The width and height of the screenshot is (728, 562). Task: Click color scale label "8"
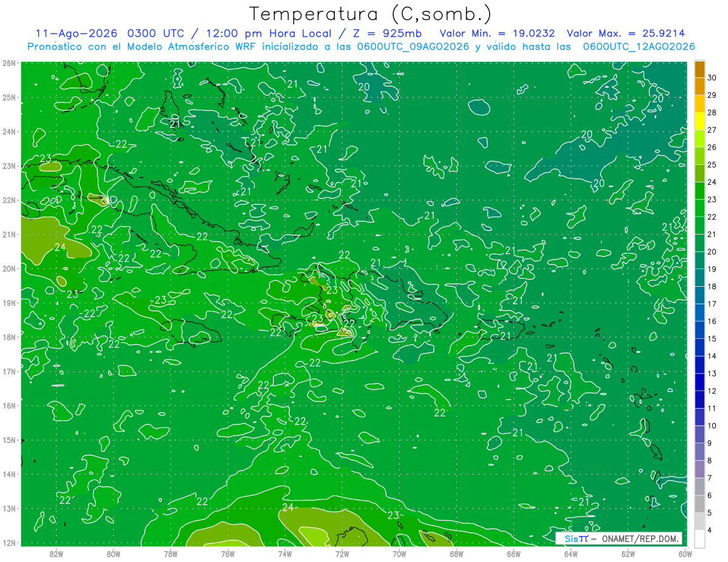709,460
